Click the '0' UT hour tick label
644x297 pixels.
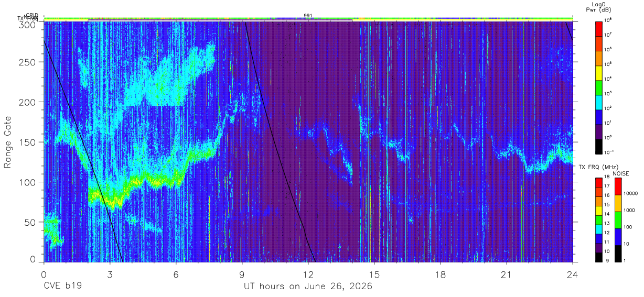point(44,274)
